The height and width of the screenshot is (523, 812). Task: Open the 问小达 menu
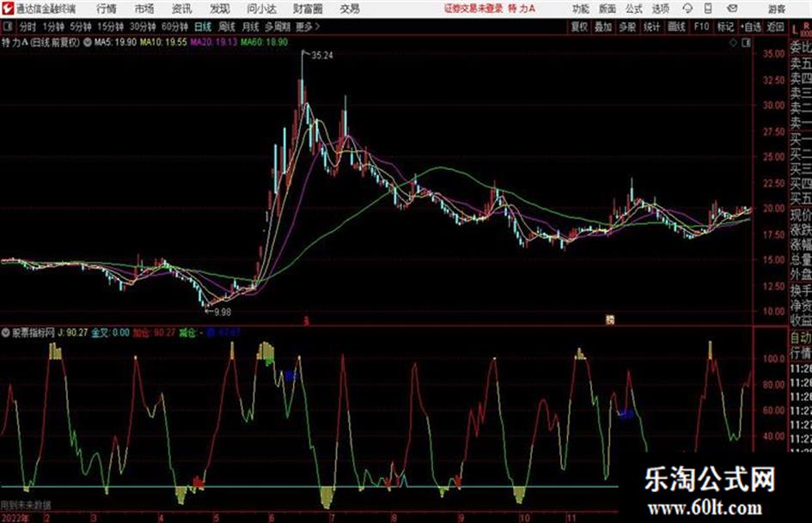261,9
